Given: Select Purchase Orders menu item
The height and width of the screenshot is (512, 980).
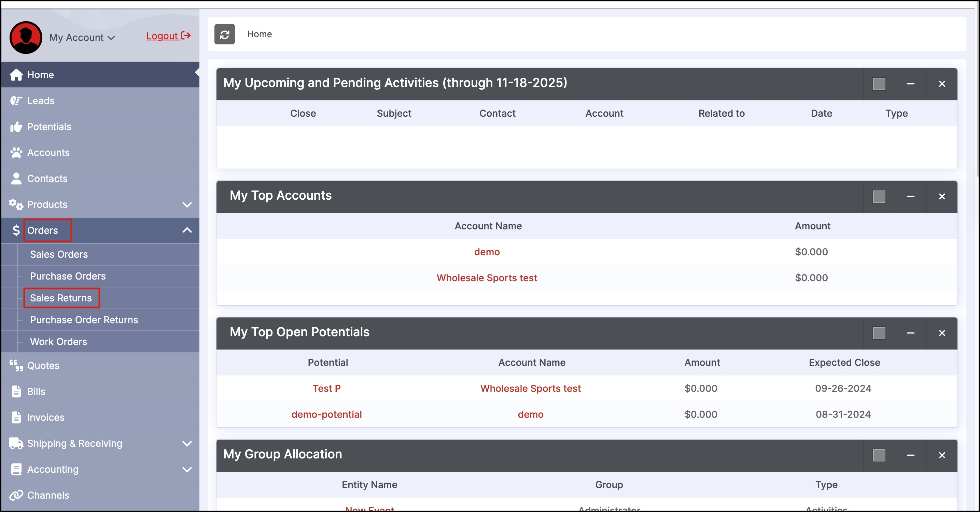Looking at the screenshot, I should [68, 276].
